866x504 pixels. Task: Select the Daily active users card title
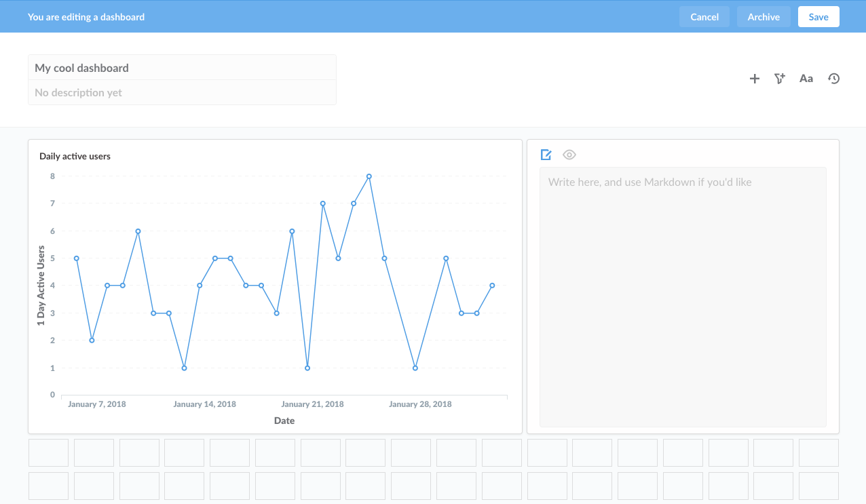coord(75,156)
